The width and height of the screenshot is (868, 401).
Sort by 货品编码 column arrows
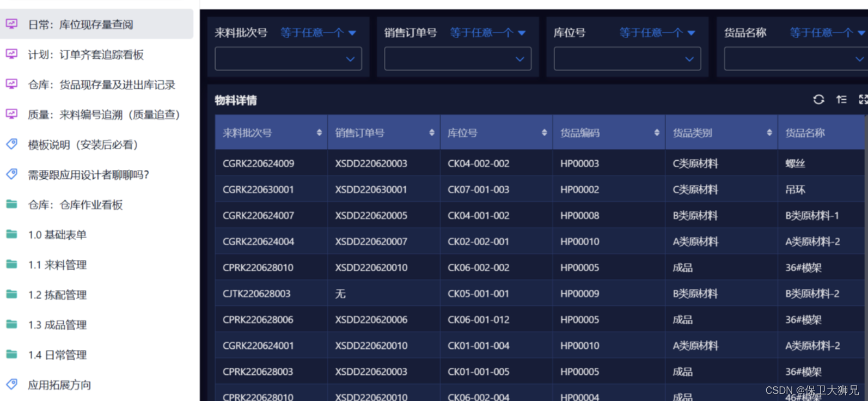pos(657,132)
